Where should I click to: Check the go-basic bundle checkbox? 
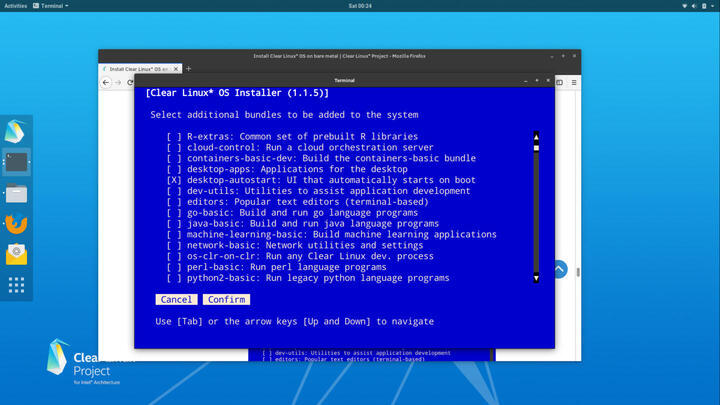pyautogui.click(x=174, y=213)
